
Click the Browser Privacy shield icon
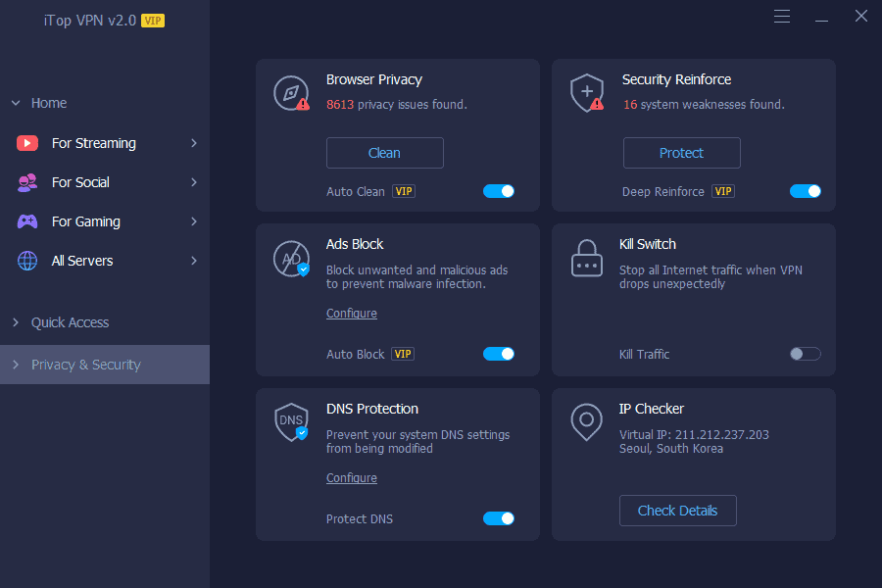click(291, 92)
